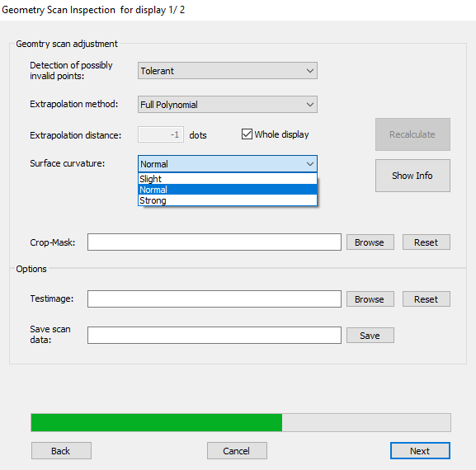Click the Show Info button
Viewport: 476px width, 470px height.
point(412,176)
